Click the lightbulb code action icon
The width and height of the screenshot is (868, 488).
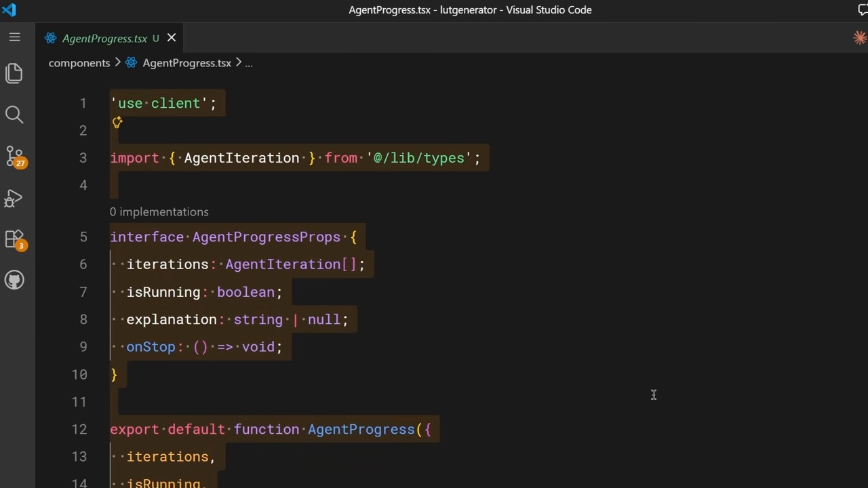tap(117, 123)
